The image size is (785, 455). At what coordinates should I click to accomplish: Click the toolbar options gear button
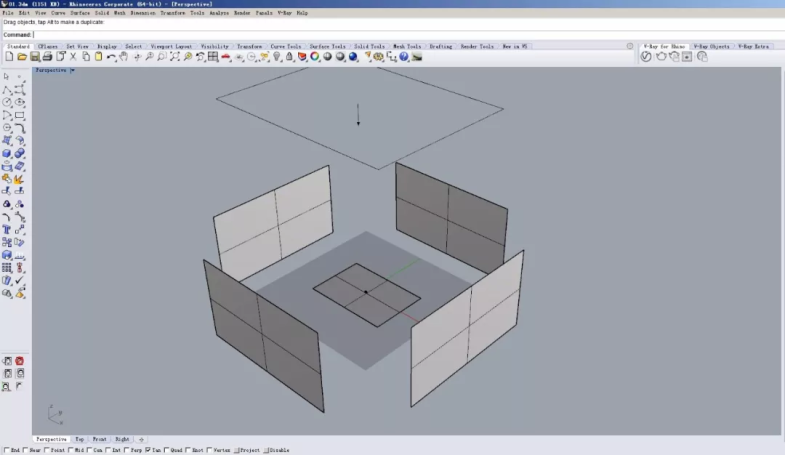[x=630, y=46]
